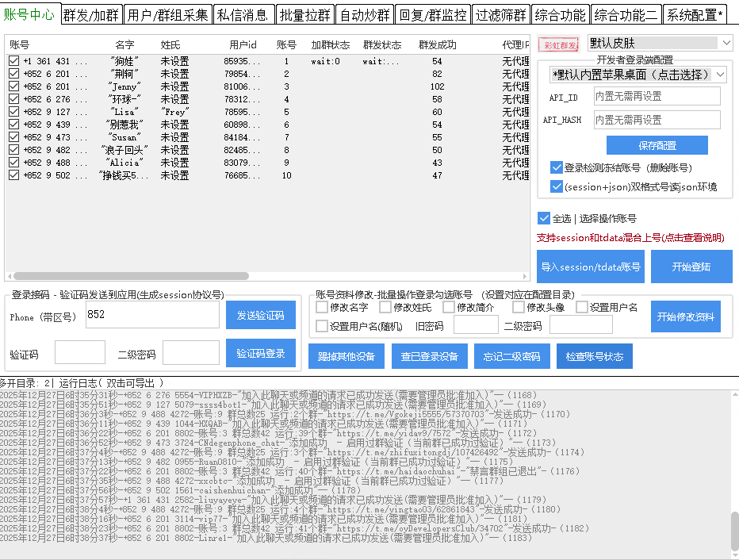Uncheck the account row named Jenny
This screenshot has height=560, width=739.
14,86
